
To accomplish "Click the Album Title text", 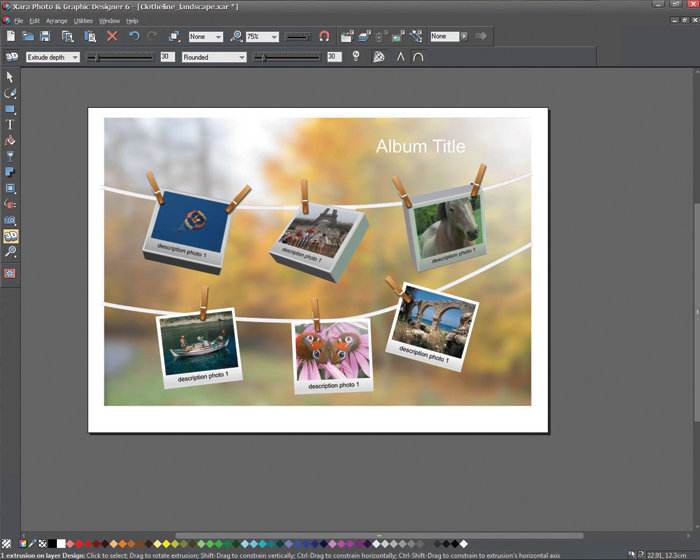I will coord(421,146).
